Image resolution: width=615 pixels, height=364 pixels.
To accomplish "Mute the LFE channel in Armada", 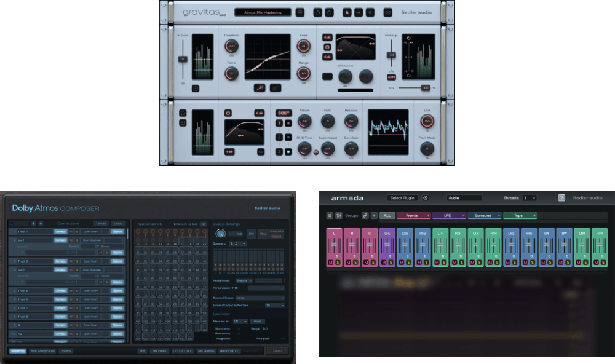I will pos(384,263).
